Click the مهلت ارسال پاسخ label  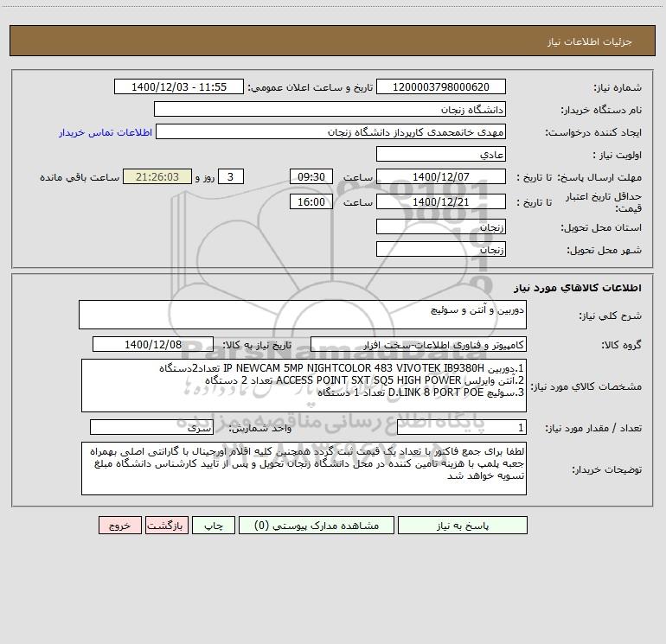(x=599, y=177)
